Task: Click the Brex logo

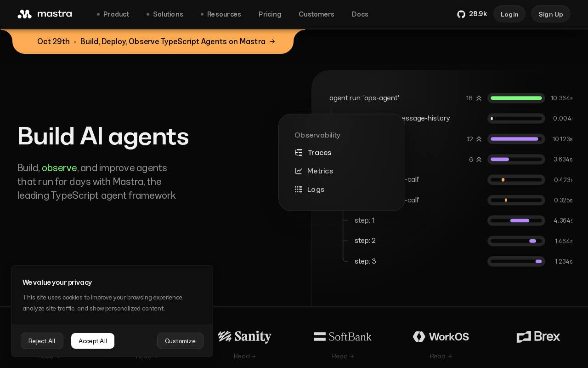Action: [x=538, y=337]
